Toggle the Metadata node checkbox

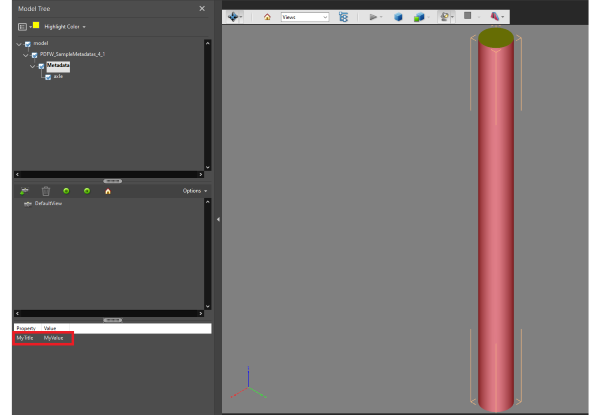coord(42,66)
